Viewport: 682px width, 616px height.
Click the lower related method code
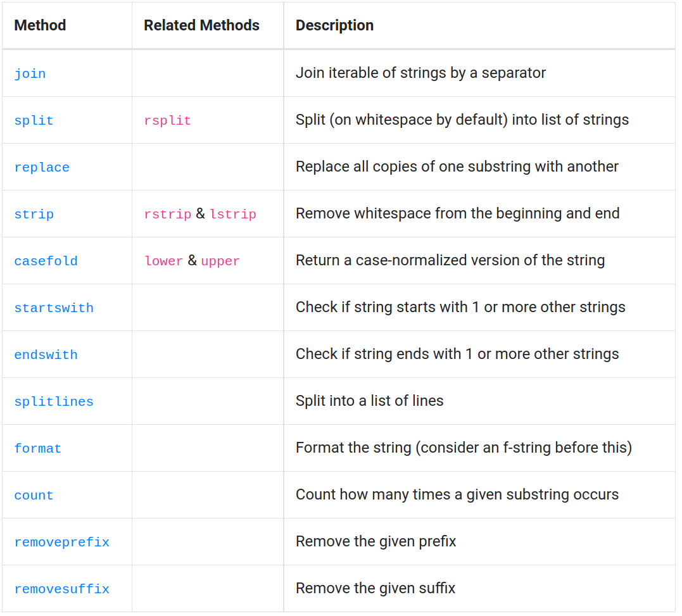pyautogui.click(x=163, y=261)
